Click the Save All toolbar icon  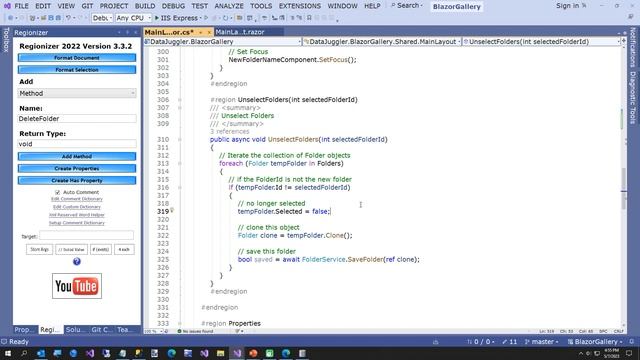coord(58,18)
